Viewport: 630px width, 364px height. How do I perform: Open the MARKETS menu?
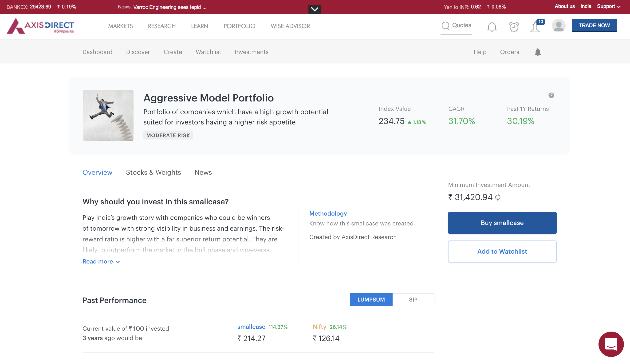tap(121, 26)
